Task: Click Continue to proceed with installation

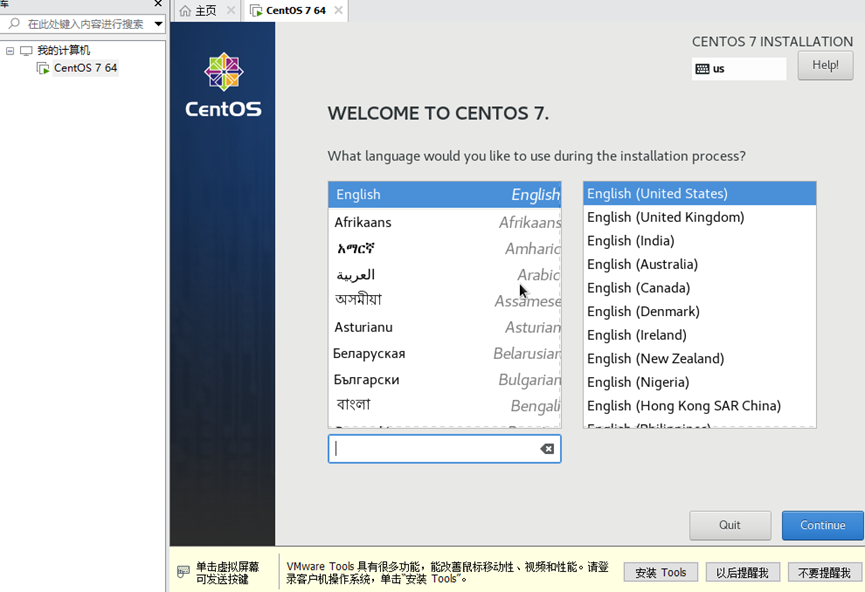Action: pyautogui.click(x=823, y=525)
